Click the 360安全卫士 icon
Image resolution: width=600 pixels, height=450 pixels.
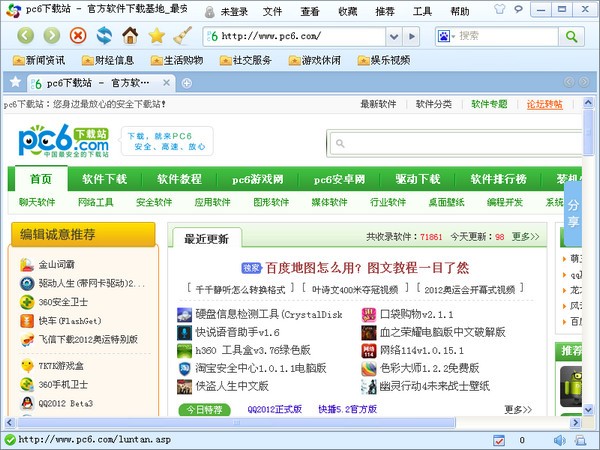coord(27,302)
